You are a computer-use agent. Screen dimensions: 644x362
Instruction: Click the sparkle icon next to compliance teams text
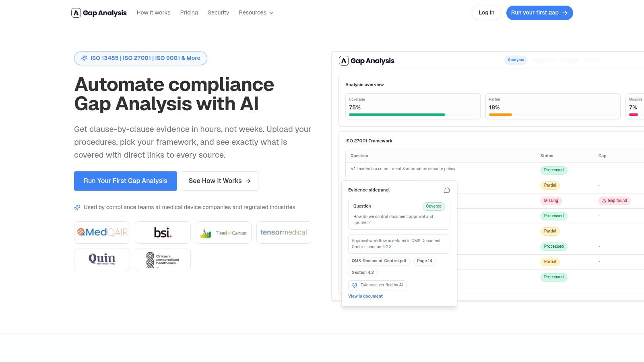(x=77, y=207)
